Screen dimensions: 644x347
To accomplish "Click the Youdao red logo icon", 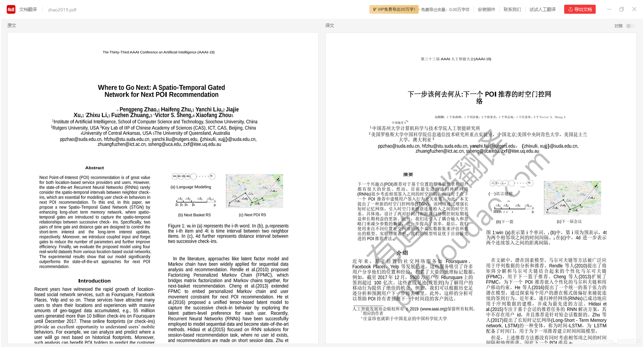I will (x=11, y=9).
